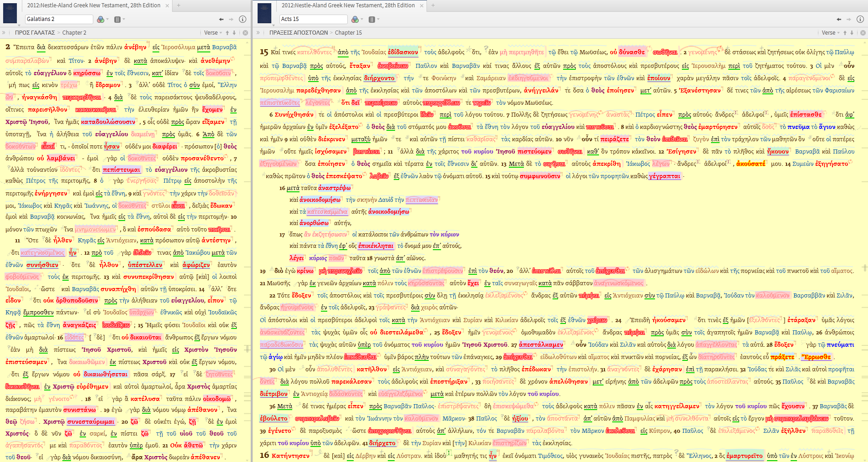Click the word συνεσταύρωμαι in Galatians 2:19
Screen dimensions: 868x462
[91, 421]
